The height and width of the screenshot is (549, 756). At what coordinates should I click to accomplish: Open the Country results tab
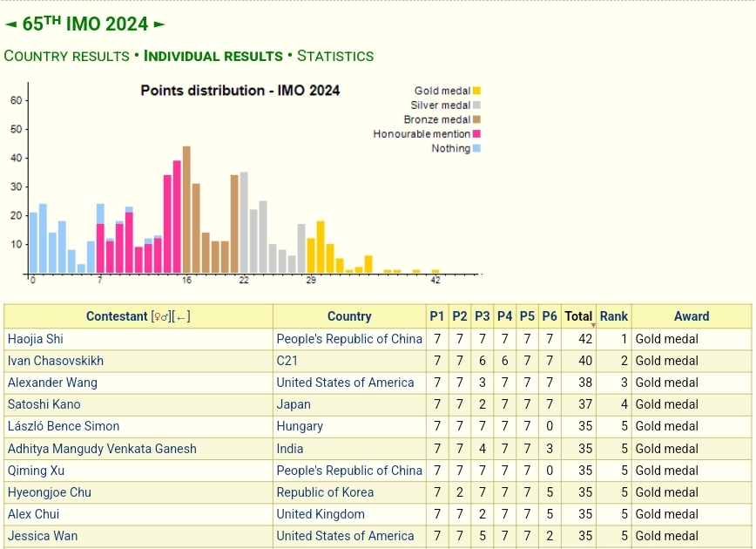[x=66, y=56]
